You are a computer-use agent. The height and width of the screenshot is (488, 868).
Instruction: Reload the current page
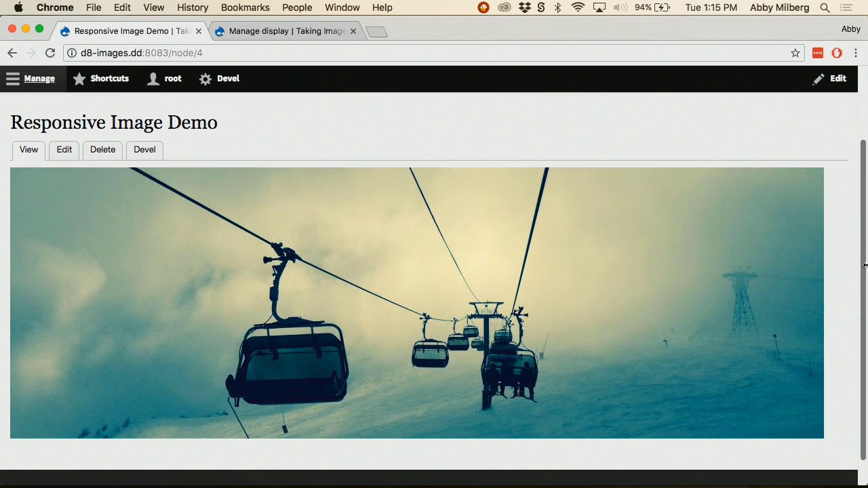(x=50, y=53)
